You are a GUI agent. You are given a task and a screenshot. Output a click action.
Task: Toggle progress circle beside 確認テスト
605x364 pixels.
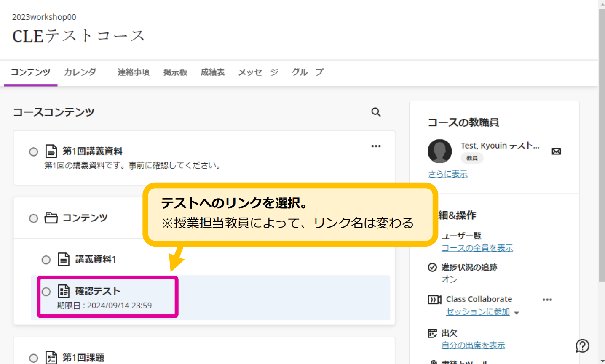[x=46, y=292]
